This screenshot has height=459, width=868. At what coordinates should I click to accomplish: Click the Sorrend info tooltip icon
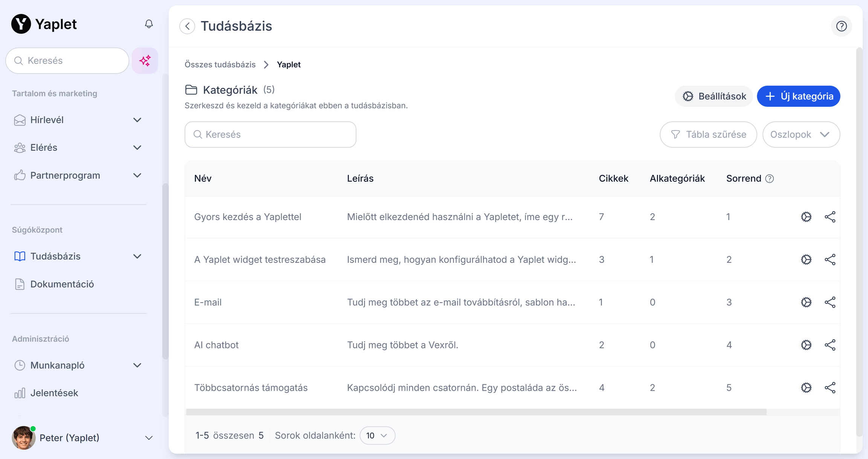coord(770,179)
